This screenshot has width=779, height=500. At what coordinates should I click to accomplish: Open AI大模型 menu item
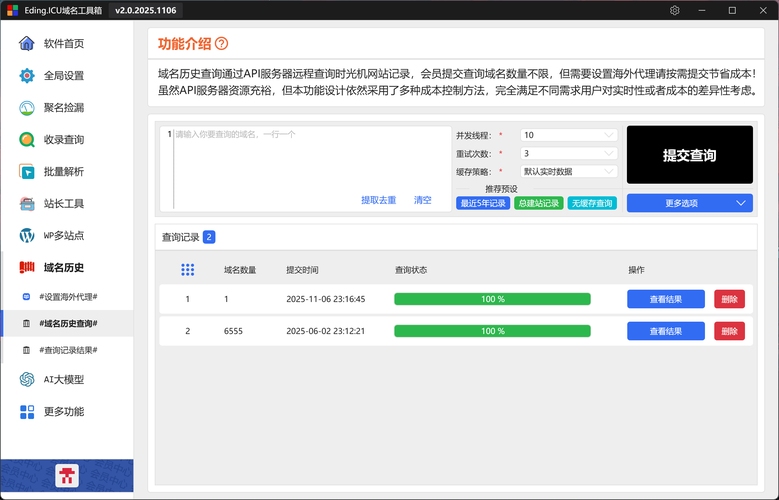(67, 380)
